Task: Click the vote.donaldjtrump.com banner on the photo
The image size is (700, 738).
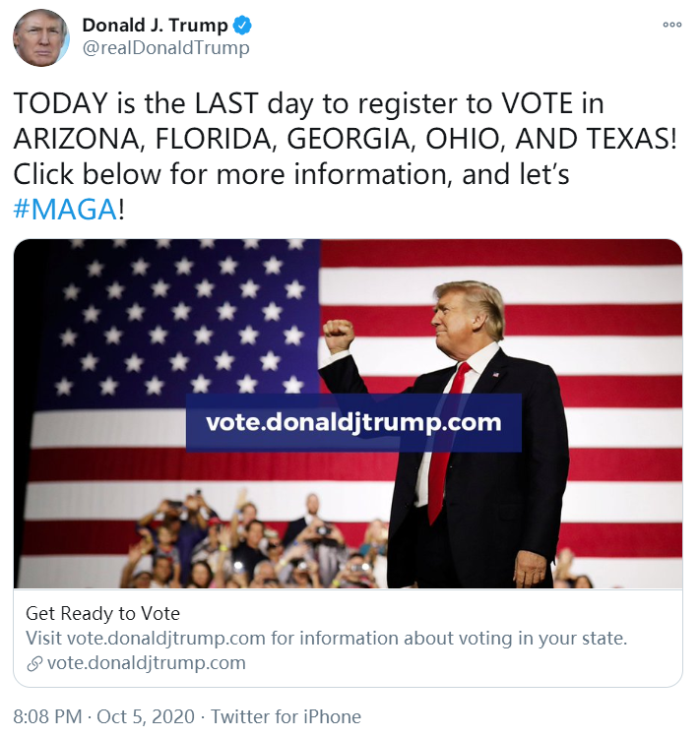Action: pyautogui.click(x=353, y=423)
